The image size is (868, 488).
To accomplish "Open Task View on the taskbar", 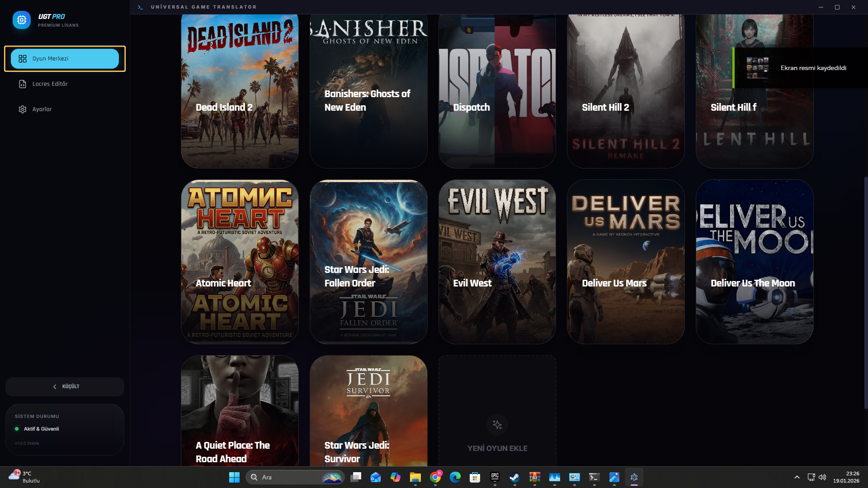I will (x=356, y=477).
